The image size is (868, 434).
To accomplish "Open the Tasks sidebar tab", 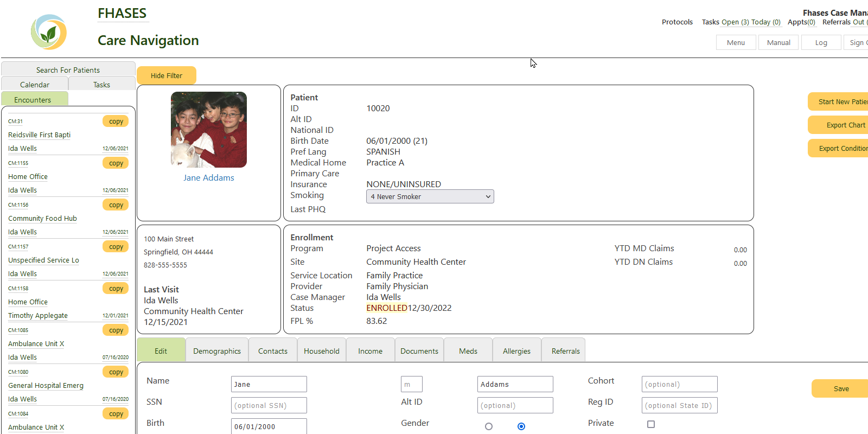I will point(102,85).
